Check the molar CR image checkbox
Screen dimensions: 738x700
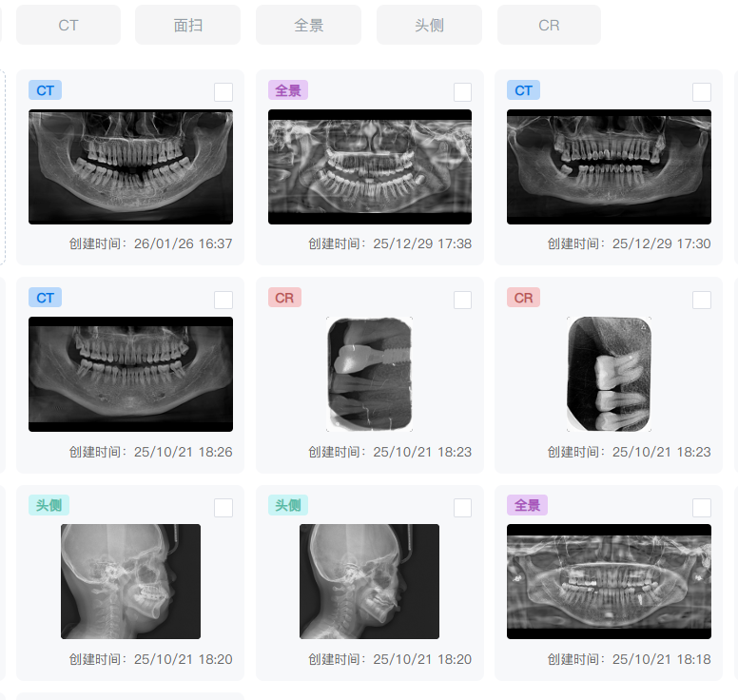click(702, 300)
